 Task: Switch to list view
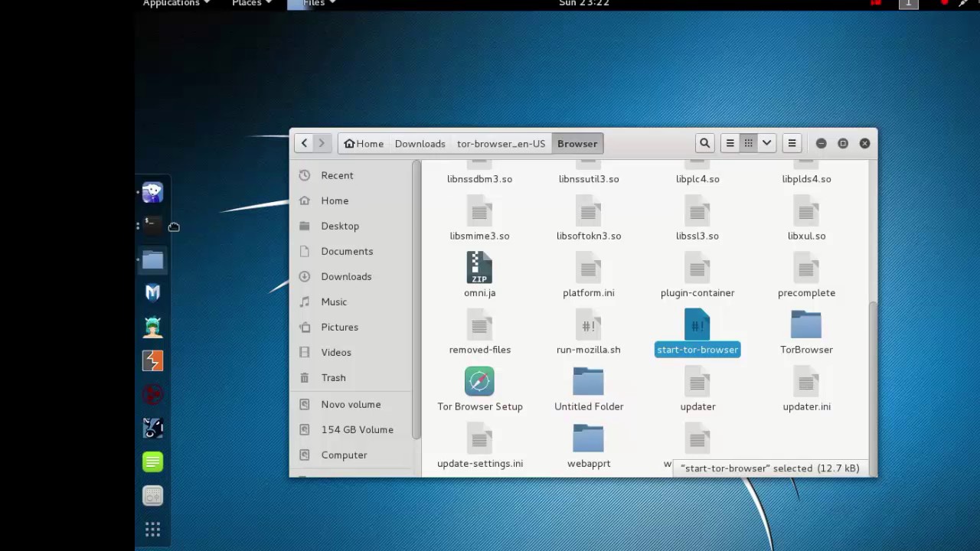tap(730, 143)
